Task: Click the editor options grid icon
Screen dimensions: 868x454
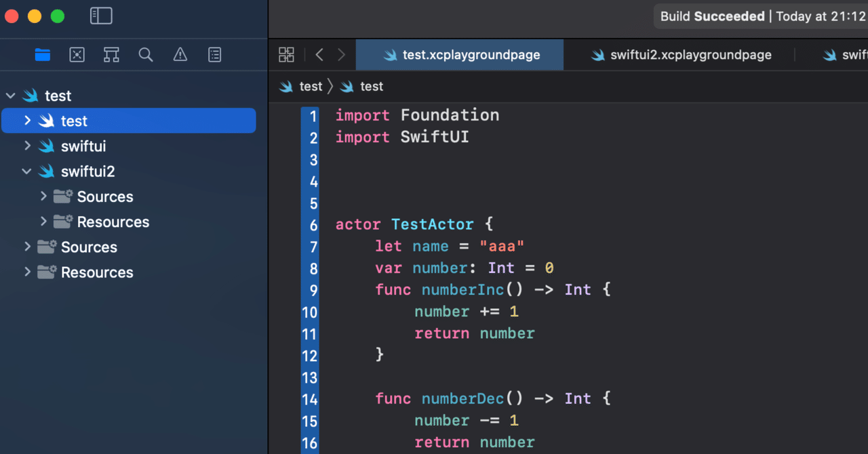Action: tap(286, 54)
